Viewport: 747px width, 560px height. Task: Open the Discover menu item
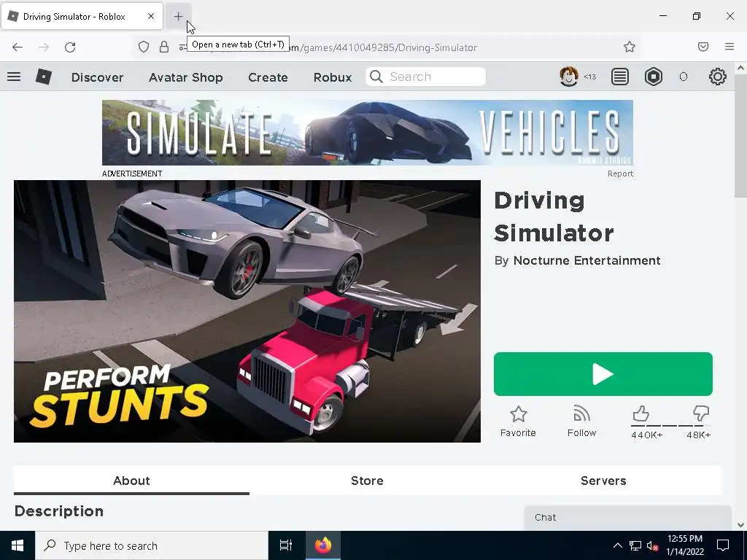97,77
